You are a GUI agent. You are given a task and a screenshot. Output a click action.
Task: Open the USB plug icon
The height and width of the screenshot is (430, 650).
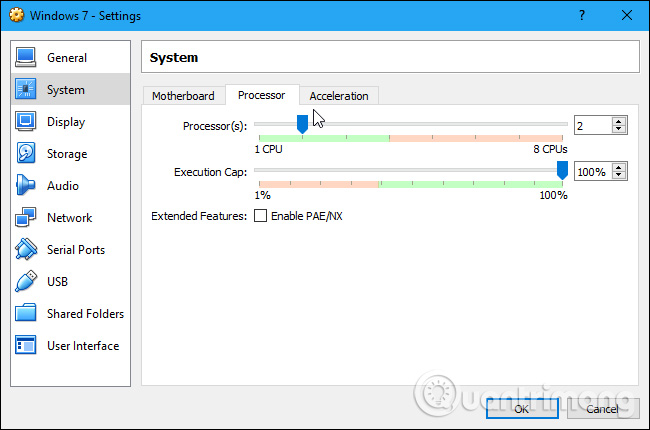(25, 281)
